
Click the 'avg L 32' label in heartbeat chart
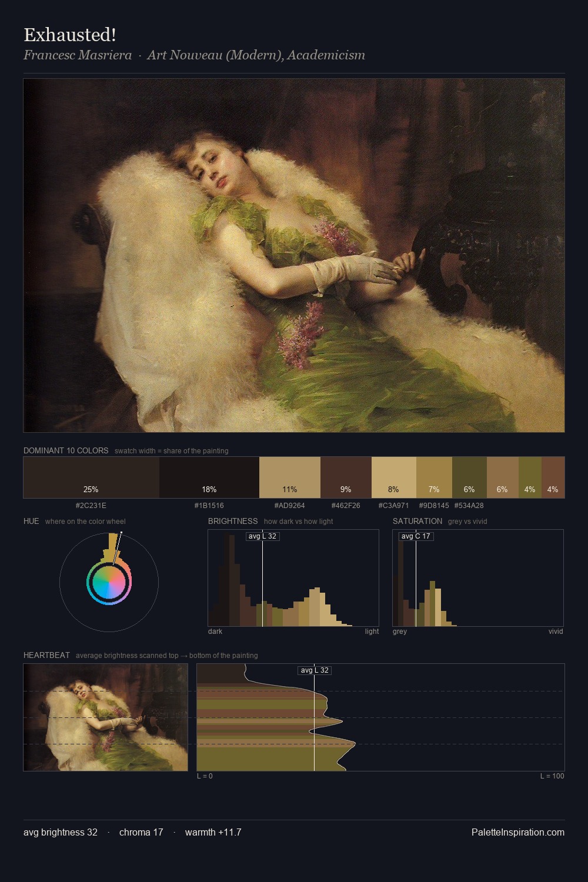[315, 670]
